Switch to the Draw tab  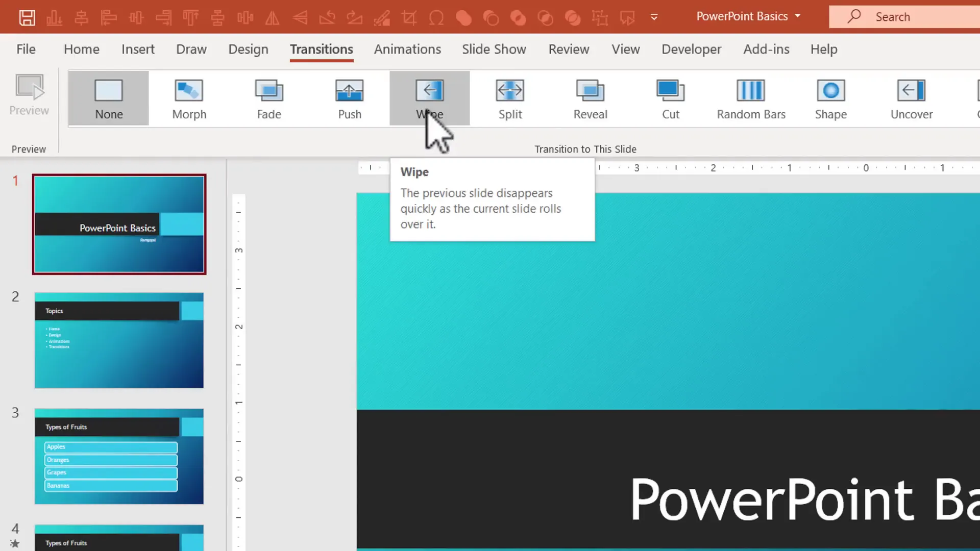click(x=191, y=49)
